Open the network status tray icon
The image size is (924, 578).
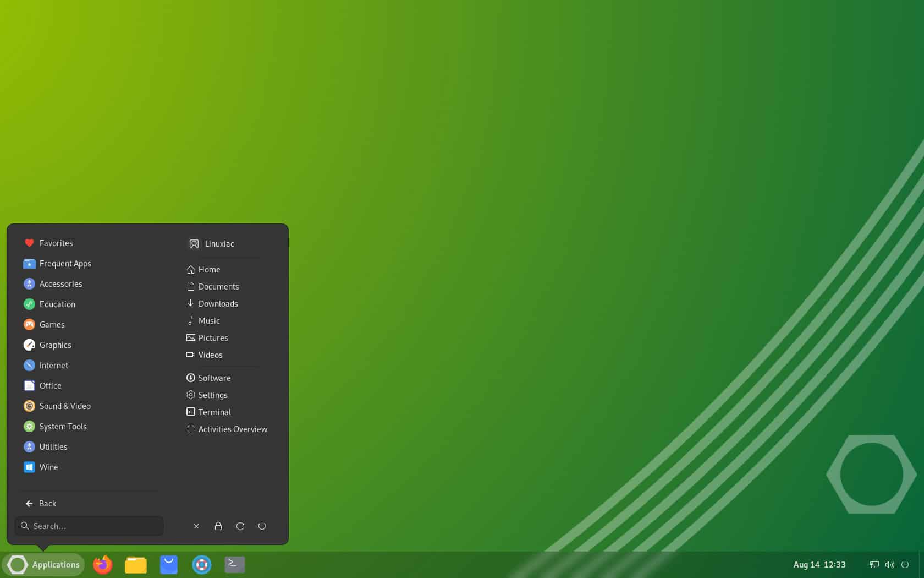coord(873,564)
